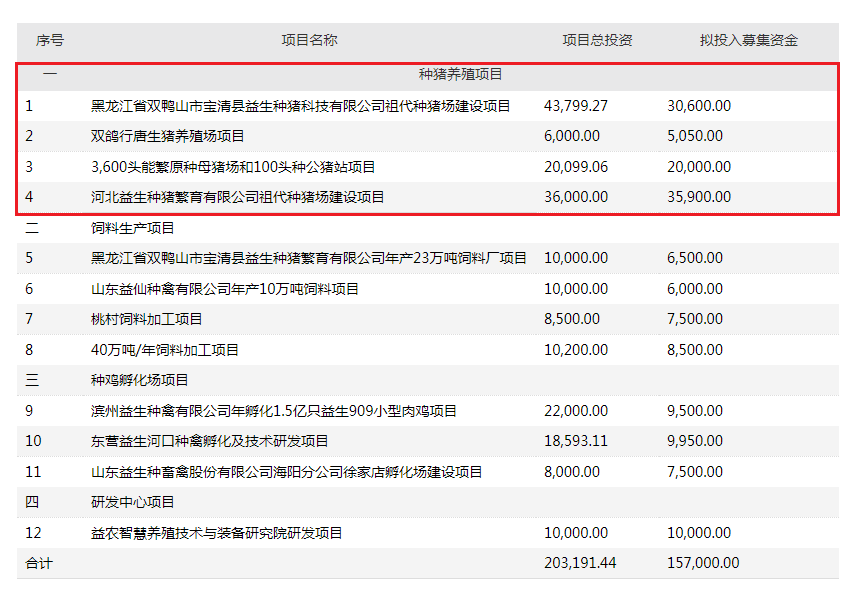Screen dimensions: 852x590
Task: Select the 种猪养殖项目 section heading
Action: tap(460, 74)
